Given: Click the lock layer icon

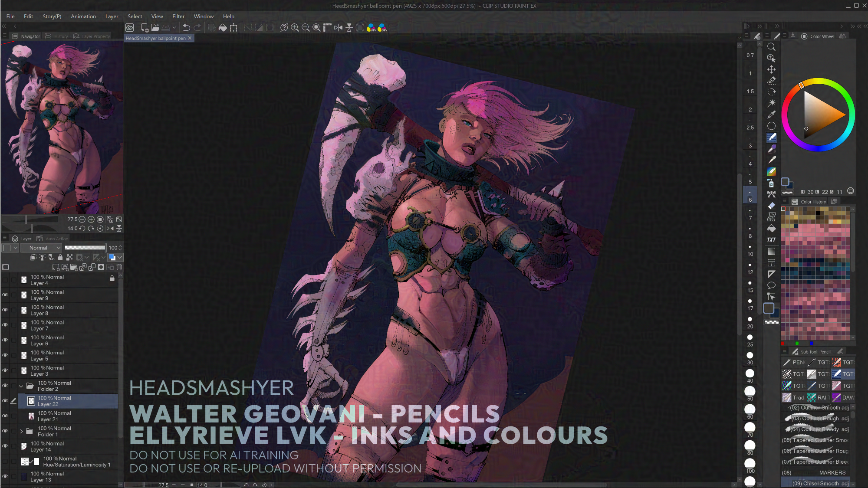Looking at the screenshot, I should pyautogui.click(x=60, y=258).
